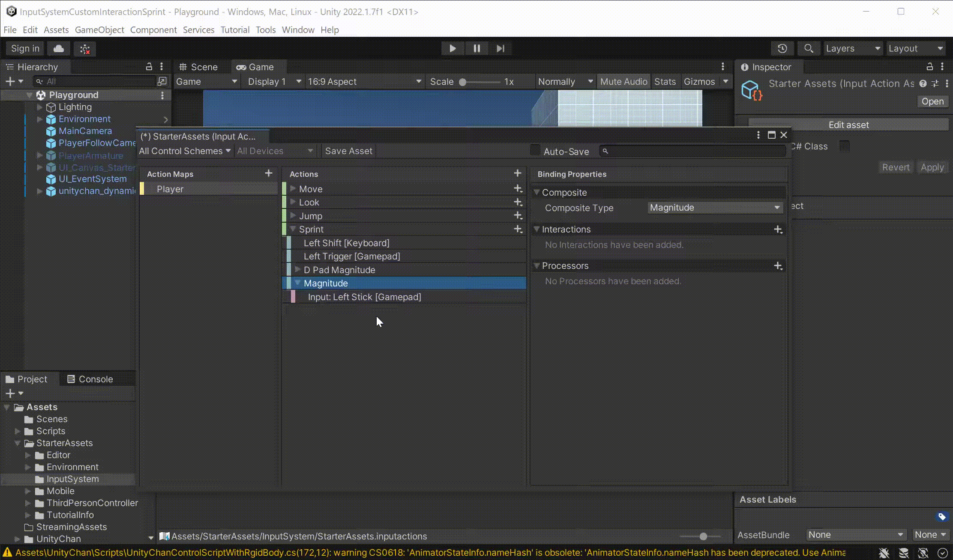Open the Layers dropdown
This screenshot has width=953, height=560.
(853, 48)
